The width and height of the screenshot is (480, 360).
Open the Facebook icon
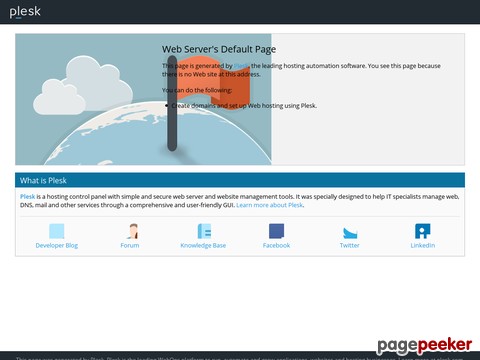(276, 231)
